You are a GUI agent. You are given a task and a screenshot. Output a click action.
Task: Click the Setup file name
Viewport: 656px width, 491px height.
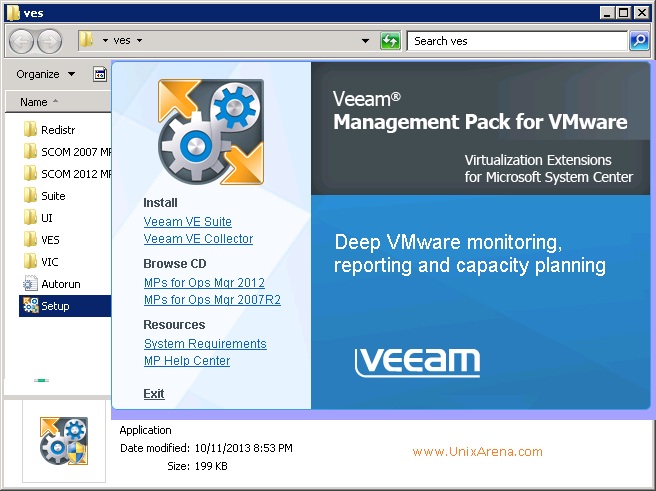[55, 306]
